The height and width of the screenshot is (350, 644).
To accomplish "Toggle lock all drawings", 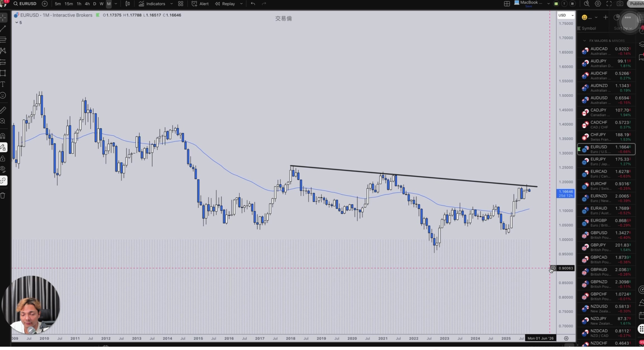I will tap(3, 159).
